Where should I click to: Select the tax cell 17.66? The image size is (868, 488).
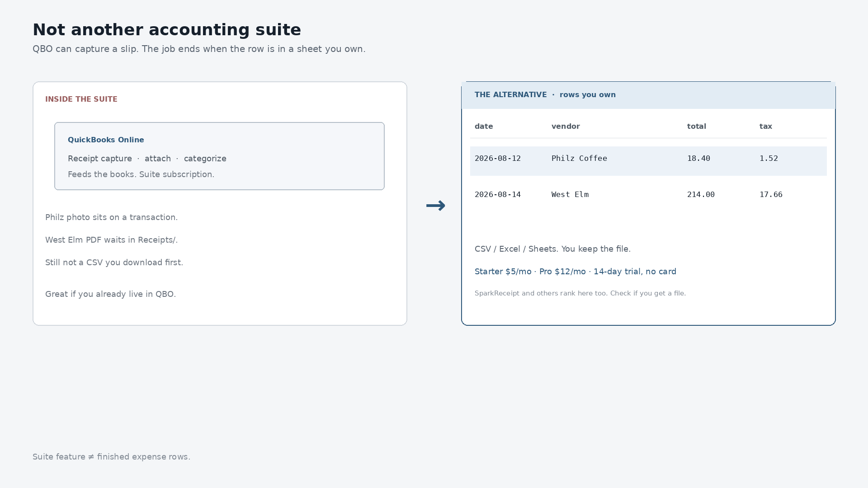[771, 195]
